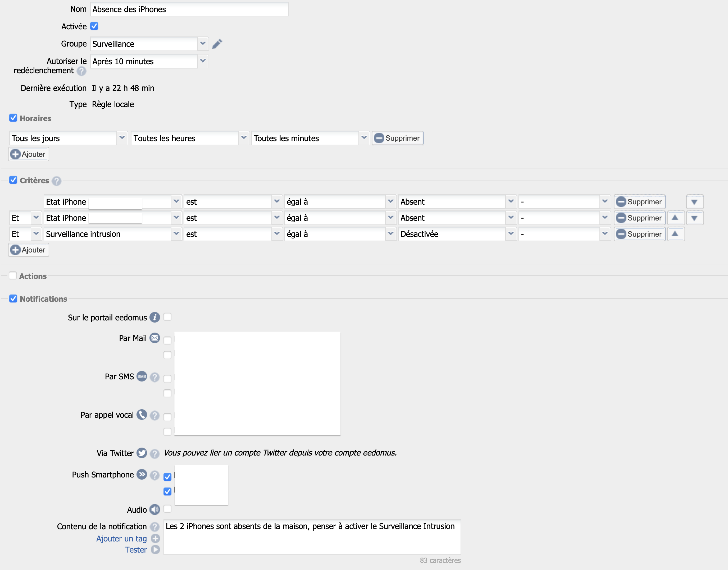Click the Tester play icon
The width and height of the screenshot is (728, 570).
point(155,550)
